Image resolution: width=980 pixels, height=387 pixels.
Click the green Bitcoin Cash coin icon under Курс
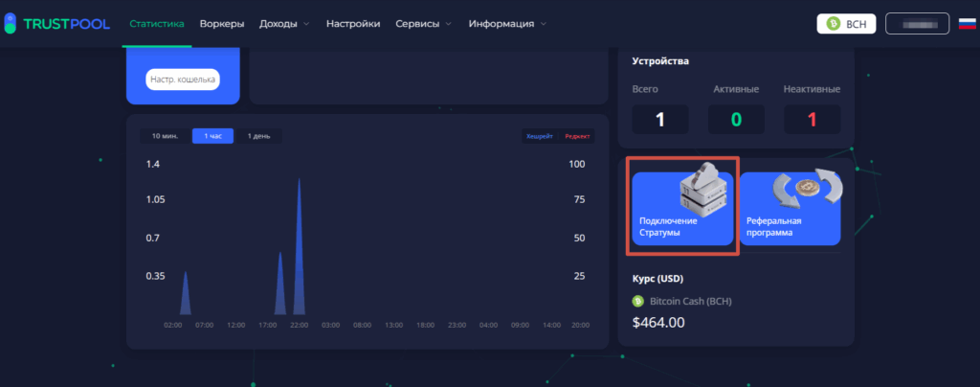[638, 301]
